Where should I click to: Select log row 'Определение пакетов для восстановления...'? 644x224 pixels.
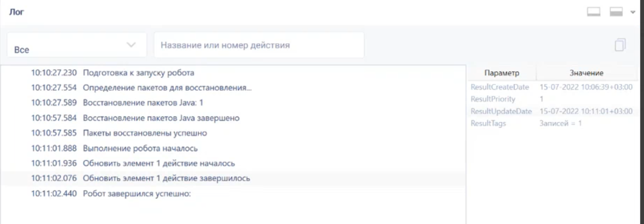coord(233,88)
